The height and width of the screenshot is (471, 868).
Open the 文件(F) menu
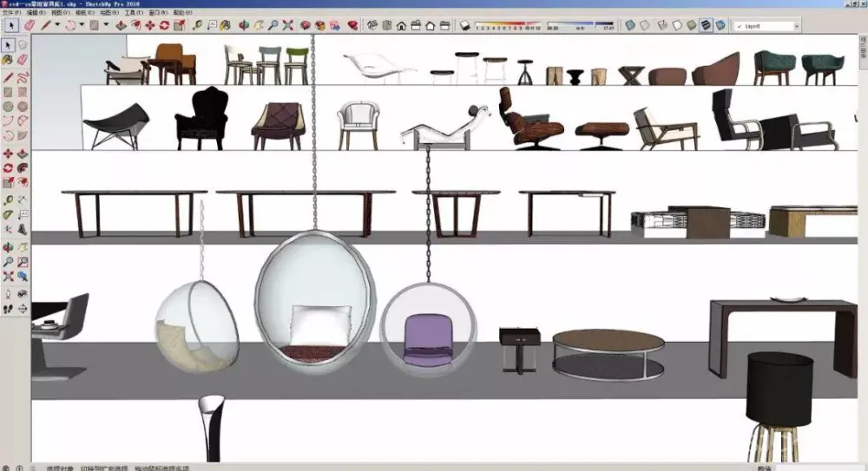pyautogui.click(x=11, y=14)
